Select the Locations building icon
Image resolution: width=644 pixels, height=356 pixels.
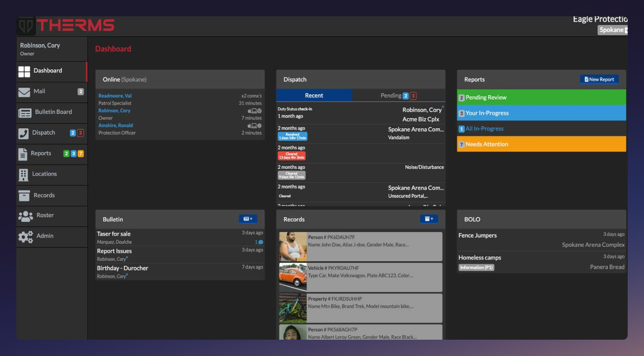coord(24,174)
